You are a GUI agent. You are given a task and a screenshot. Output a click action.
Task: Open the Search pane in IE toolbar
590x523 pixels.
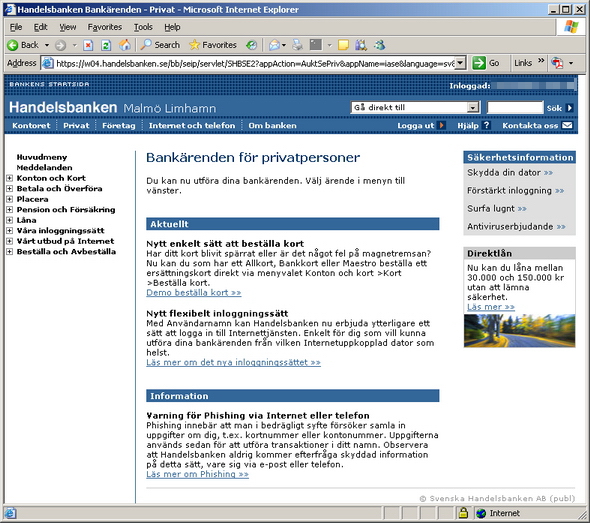(x=160, y=45)
